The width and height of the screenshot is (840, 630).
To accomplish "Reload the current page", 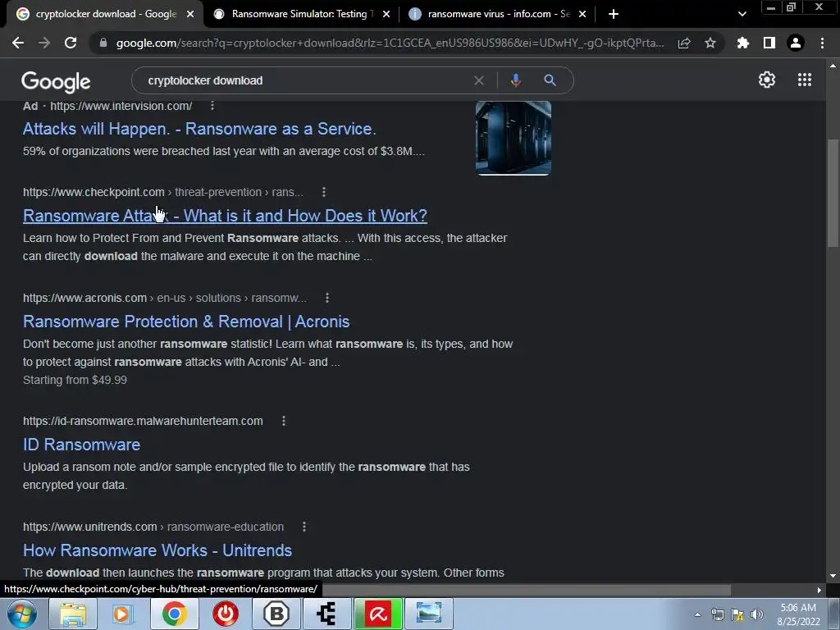I will pos(71,43).
